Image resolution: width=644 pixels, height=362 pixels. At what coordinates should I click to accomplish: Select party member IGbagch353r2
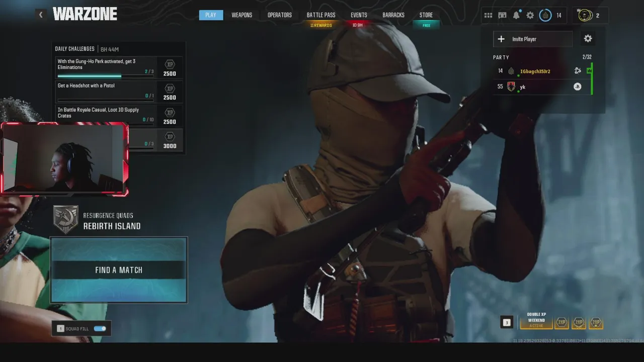point(542,71)
